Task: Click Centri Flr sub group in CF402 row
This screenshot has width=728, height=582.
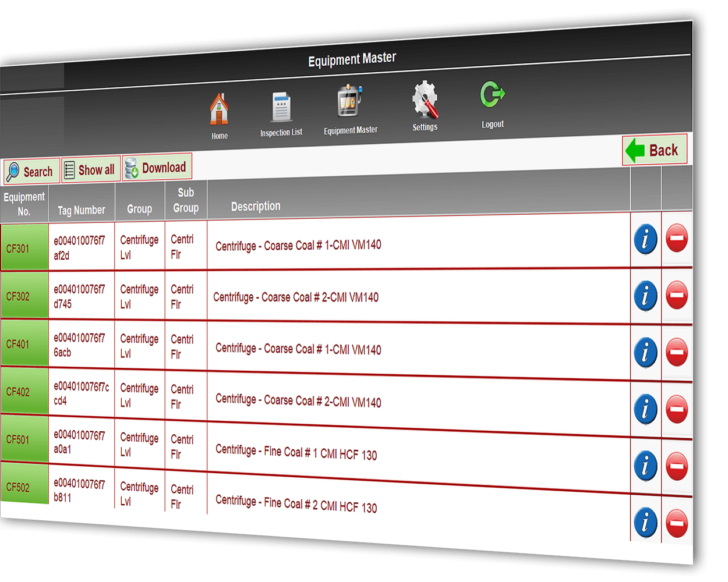Action: pos(182,396)
